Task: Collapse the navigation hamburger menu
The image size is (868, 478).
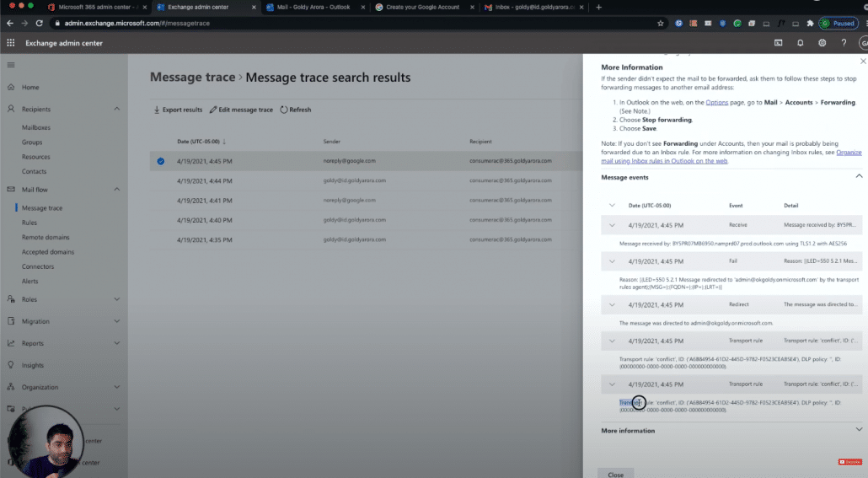Action: (11, 65)
